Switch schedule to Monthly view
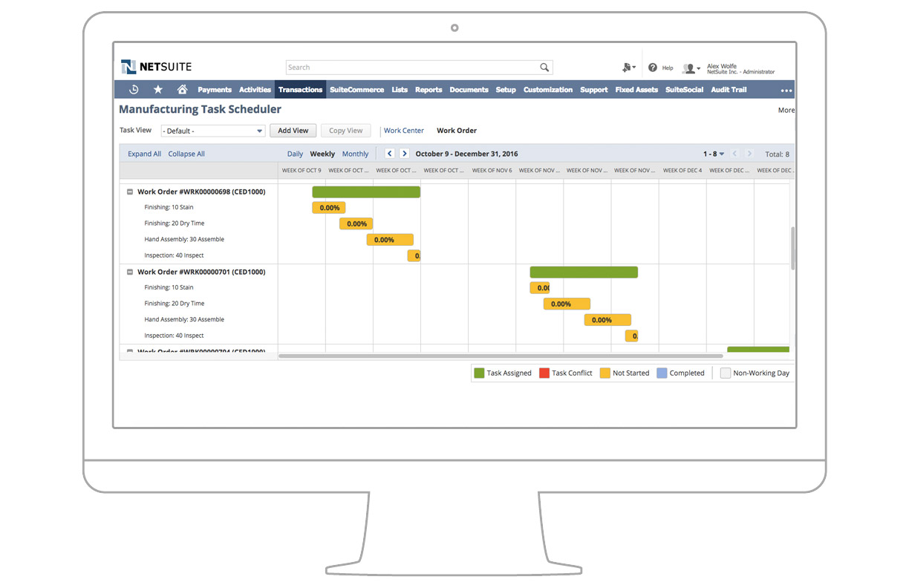This screenshot has width=909, height=588. (x=355, y=154)
